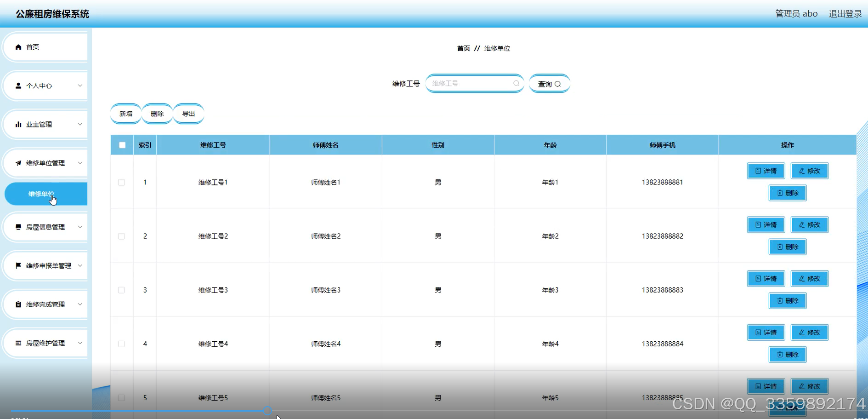Click the 导出 button
Image resolution: width=868 pixels, height=419 pixels.
pyautogui.click(x=188, y=114)
